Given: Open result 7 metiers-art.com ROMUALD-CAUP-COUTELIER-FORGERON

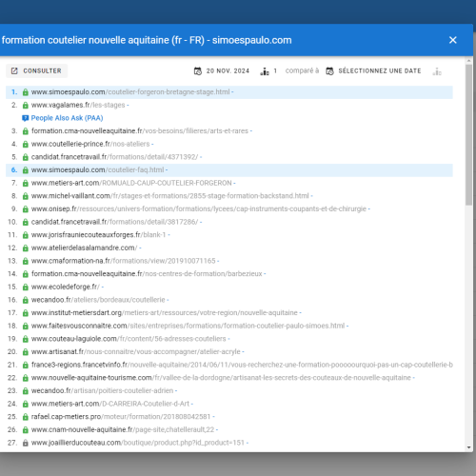Looking at the screenshot, I should click(131, 183).
